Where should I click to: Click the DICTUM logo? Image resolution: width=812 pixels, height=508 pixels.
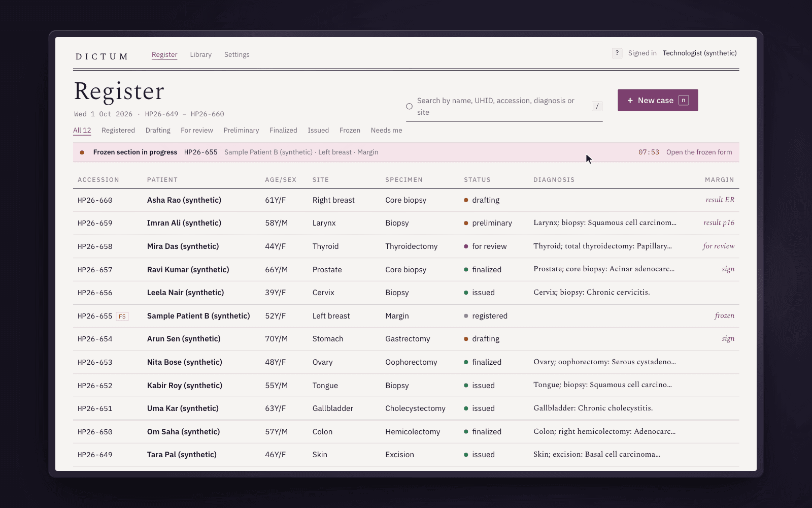point(101,56)
